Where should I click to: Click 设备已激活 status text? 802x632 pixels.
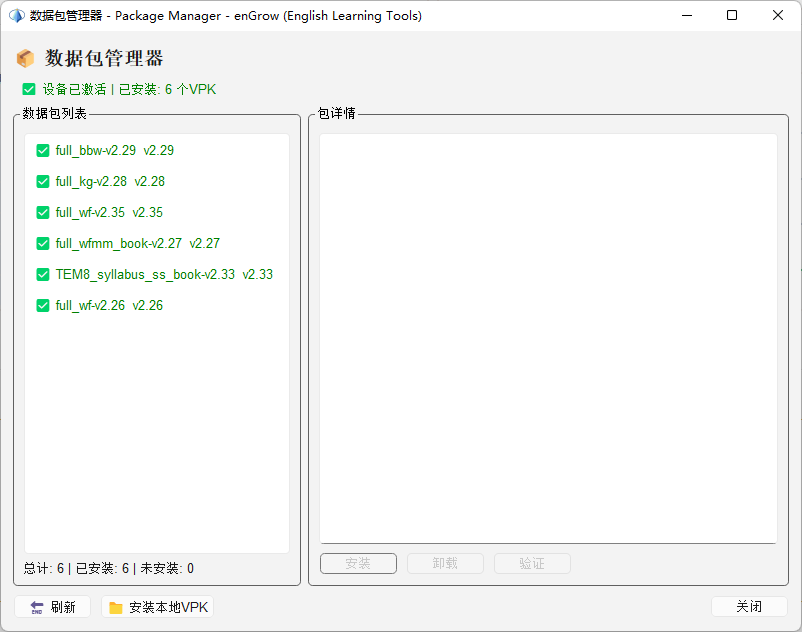coord(74,89)
